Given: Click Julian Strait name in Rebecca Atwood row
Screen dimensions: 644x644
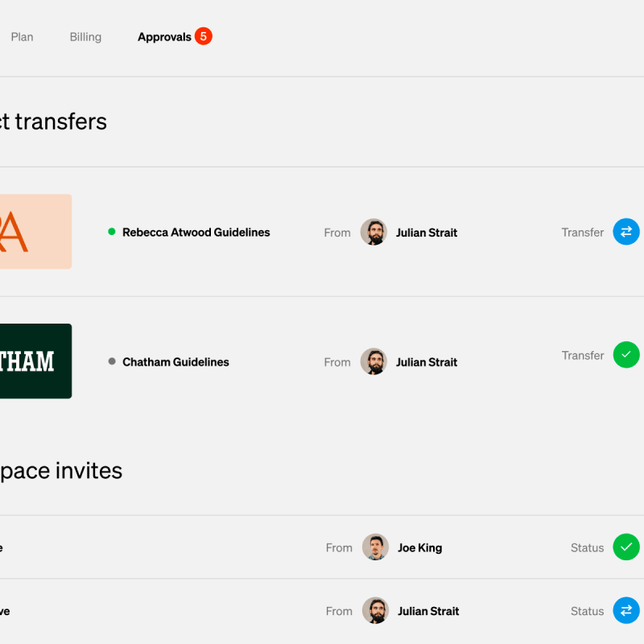Looking at the screenshot, I should 427,233.
